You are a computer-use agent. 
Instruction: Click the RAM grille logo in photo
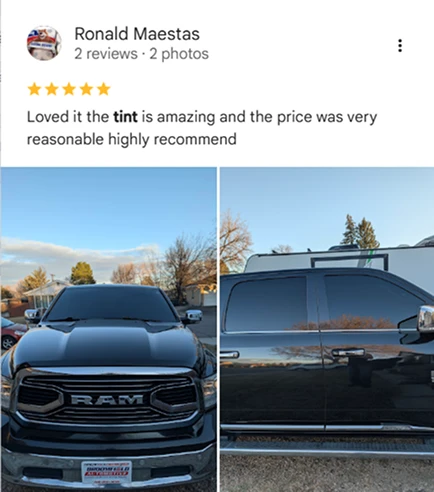click(107, 399)
